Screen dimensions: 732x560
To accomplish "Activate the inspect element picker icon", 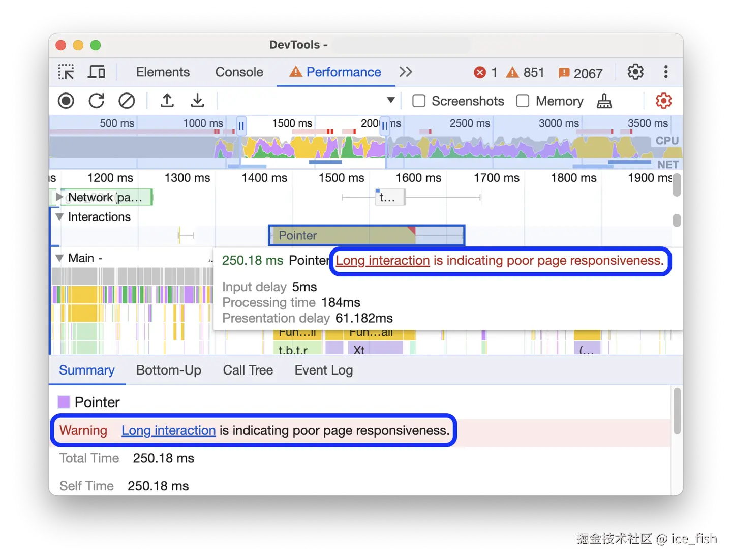I will [x=66, y=72].
